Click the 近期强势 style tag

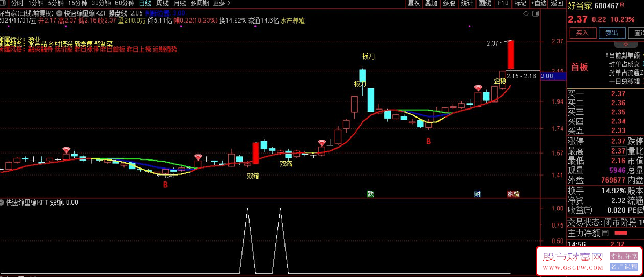(164, 49)
